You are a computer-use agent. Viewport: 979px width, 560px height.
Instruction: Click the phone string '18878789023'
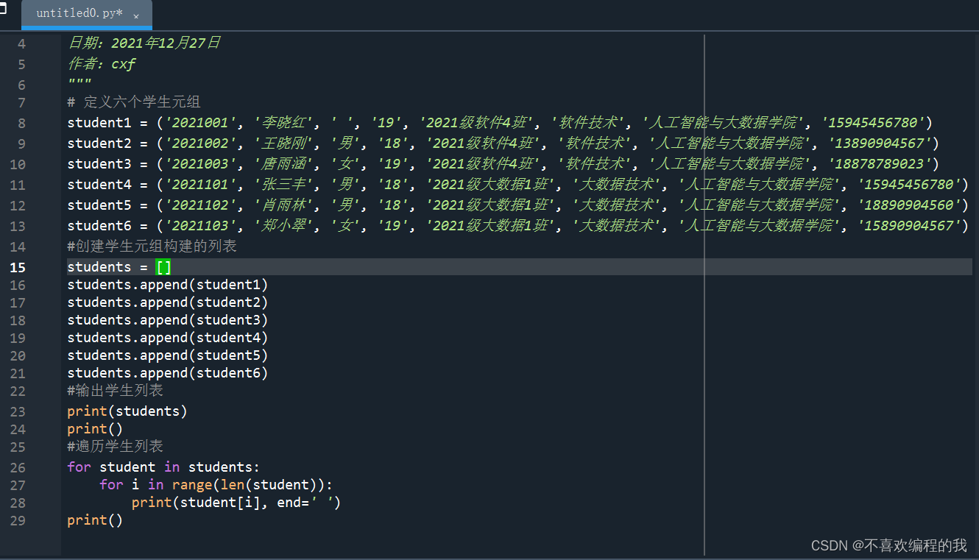pyautogui.click(x=881, y=163)
